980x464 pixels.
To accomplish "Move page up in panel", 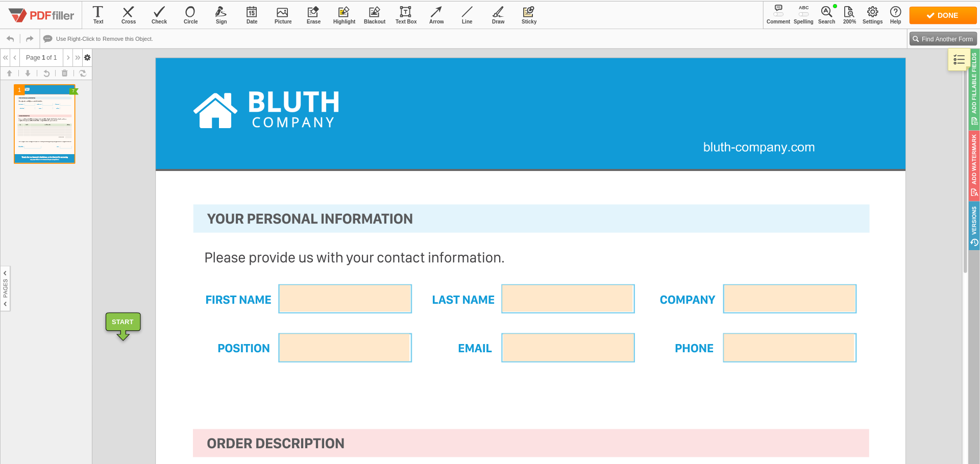I will tap(9, 74).
